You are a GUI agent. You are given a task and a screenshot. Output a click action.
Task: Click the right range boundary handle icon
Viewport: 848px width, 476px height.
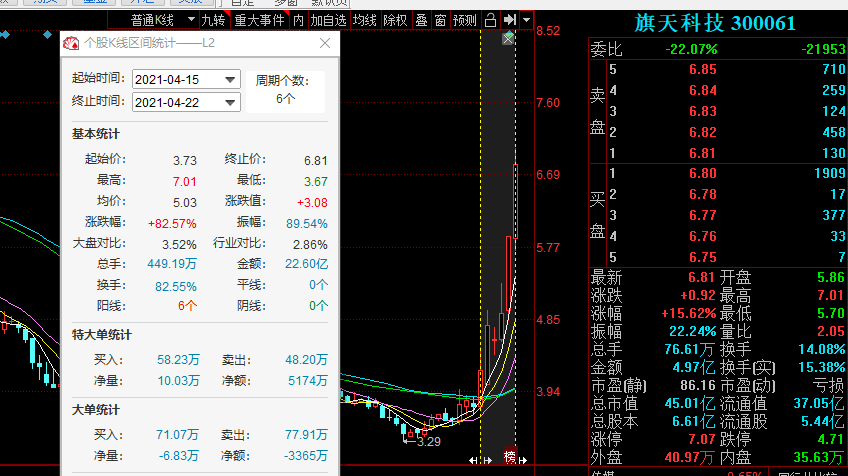[x=523, y=460]
